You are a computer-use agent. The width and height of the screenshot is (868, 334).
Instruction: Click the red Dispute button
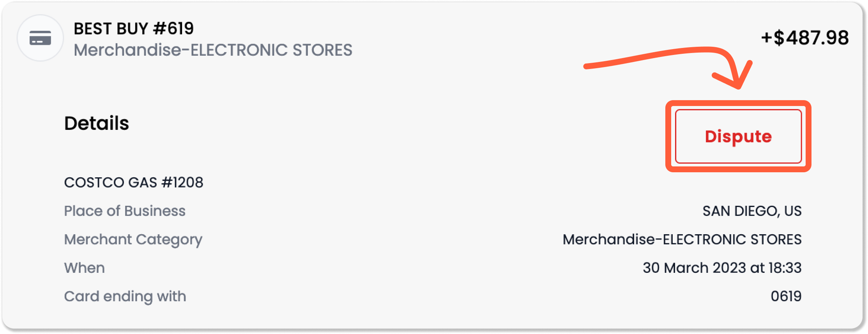pos(738,136)
